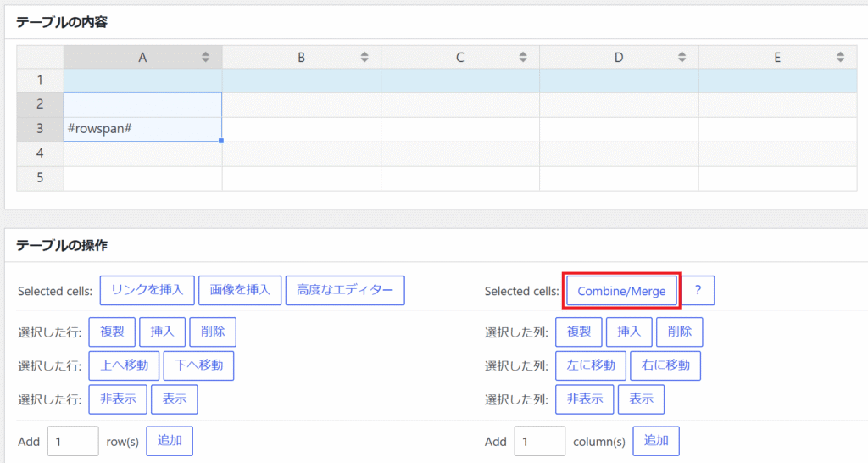Open the 高度なエディター editor
Screen dimensions: 868x463
coord(345,291)
